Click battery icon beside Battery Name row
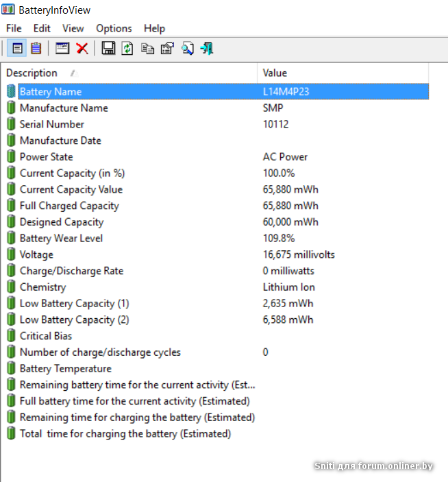Viewport: 448px width, 482px height. pos(11,91)
